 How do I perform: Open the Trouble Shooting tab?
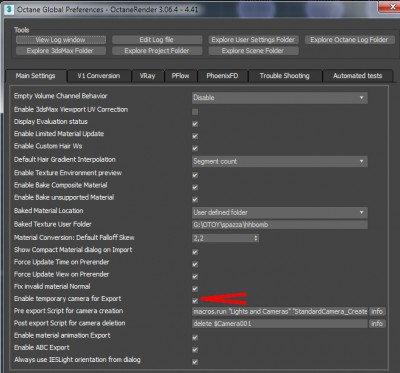pyautogui.click(x=284, y=76)
